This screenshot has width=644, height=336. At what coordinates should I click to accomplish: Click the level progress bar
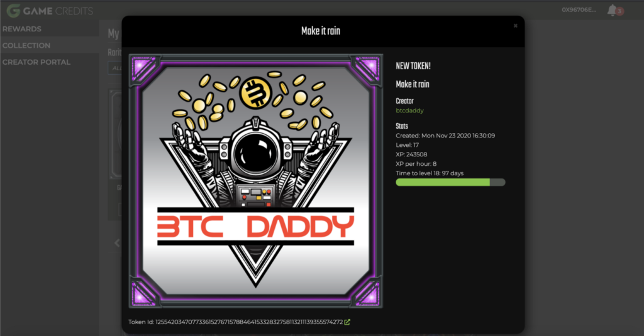pos(450,182)
